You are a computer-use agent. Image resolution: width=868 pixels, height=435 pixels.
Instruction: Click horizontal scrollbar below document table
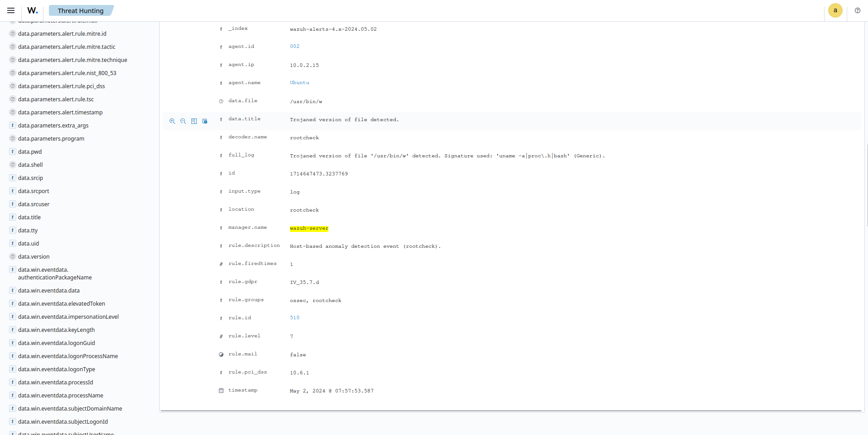click(511, 411)
